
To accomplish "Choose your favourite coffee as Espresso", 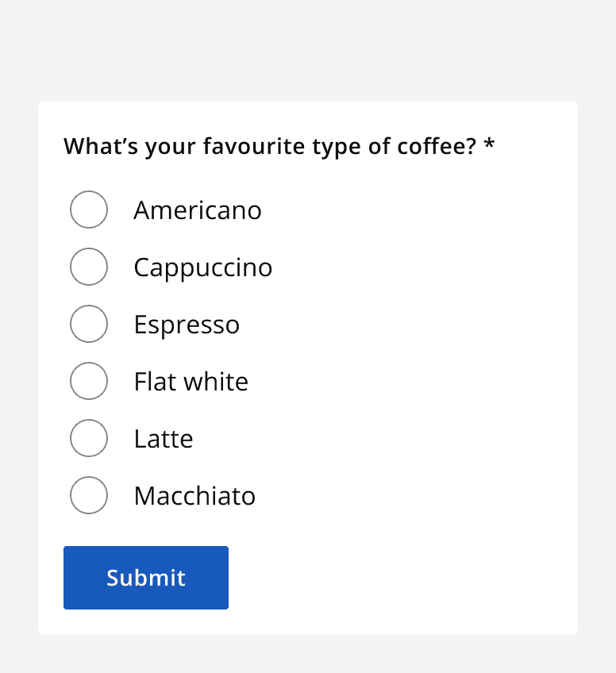I will tap(89, 324).
